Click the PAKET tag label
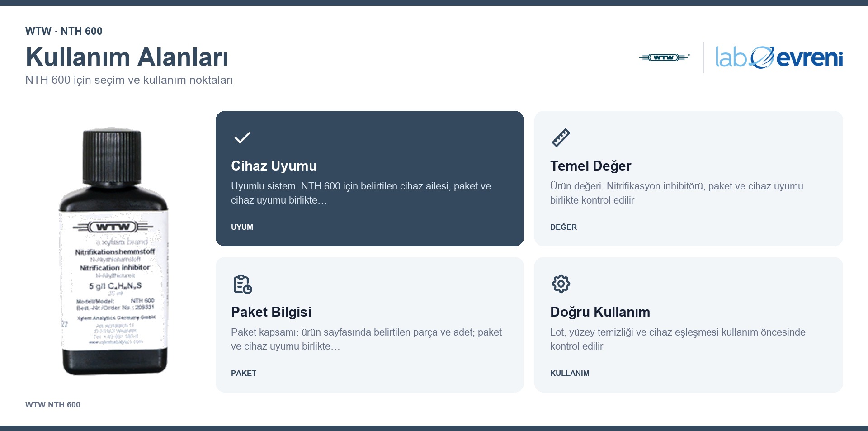Screen dimensions: 868x431 point(244,373)
